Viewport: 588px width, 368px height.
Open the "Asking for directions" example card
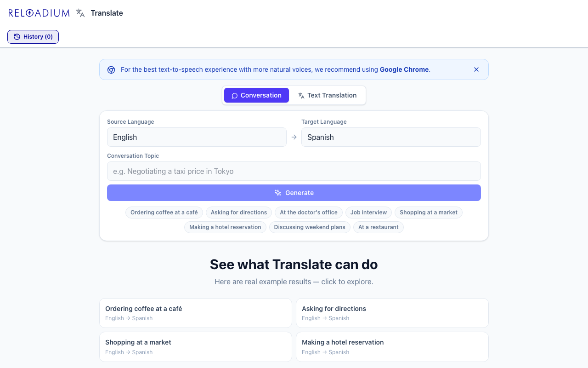(x=392, y=313)
